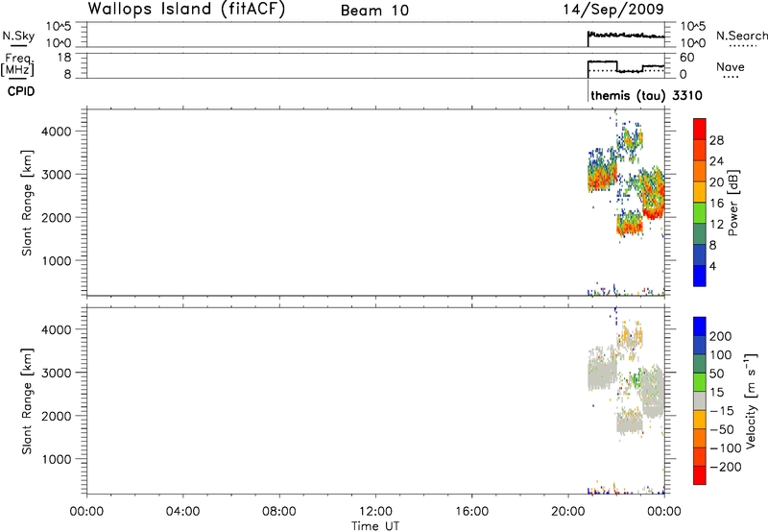Click the 'Velocity [m s-1]' colorbar title
768x532 pixels.
click(752, 399)
